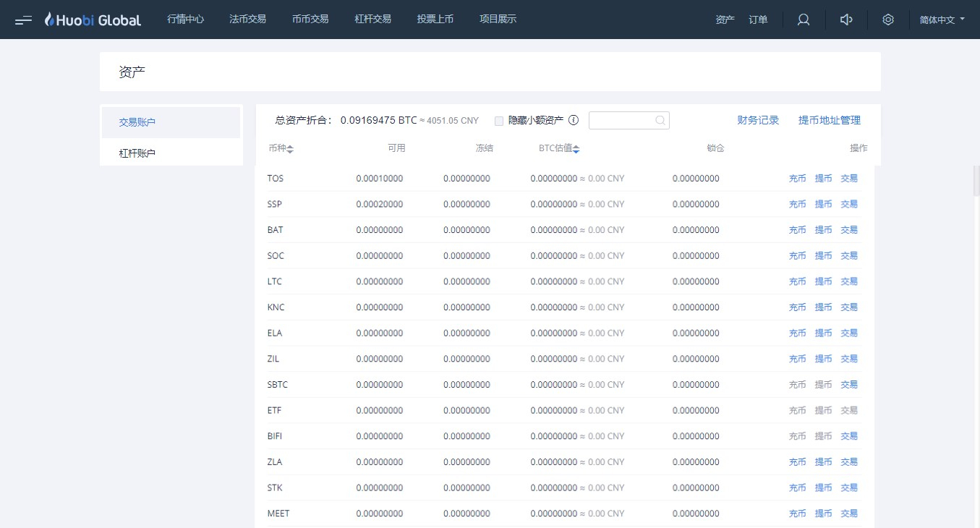Open 行情中心 in the top navigation

click(186, 20)
